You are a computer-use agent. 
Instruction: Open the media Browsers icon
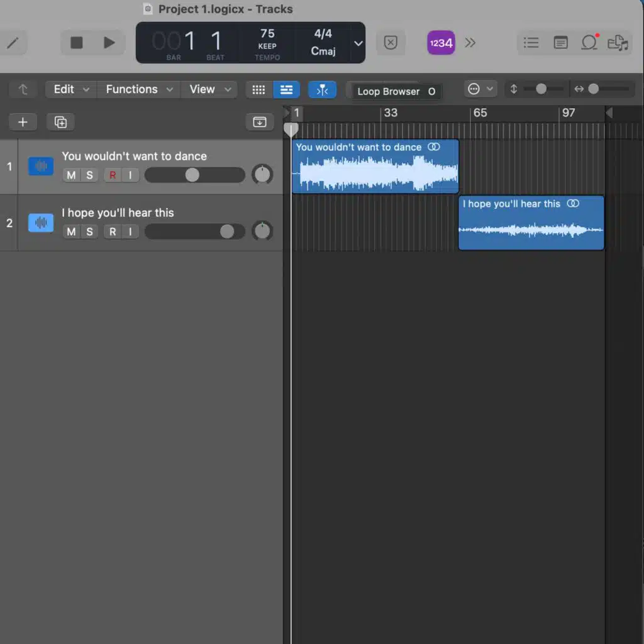click(x=618, y=43)
